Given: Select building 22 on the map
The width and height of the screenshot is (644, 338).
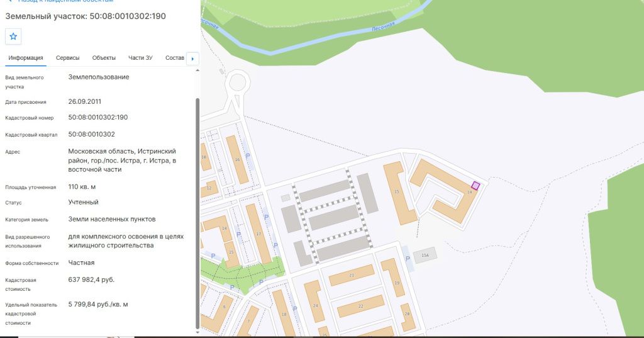Looking at the screenshot, I should (x=360, y=306).
